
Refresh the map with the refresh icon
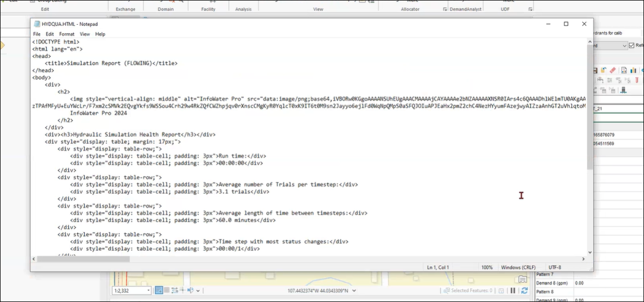tap(524, 291)
